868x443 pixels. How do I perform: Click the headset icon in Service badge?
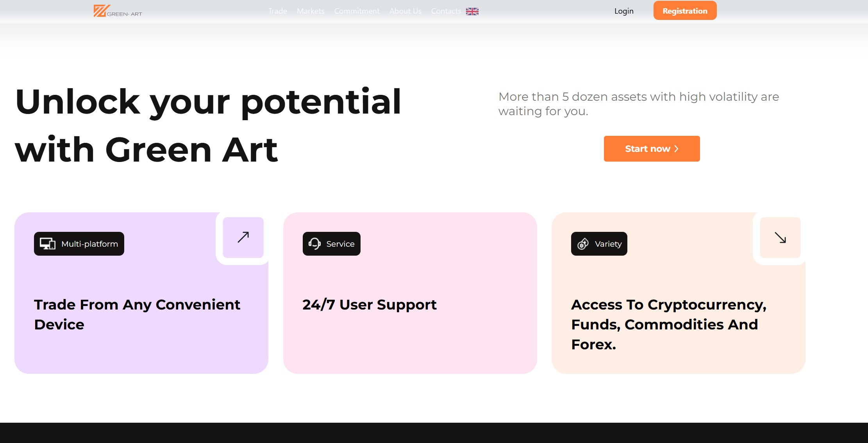tap(314, 244)
